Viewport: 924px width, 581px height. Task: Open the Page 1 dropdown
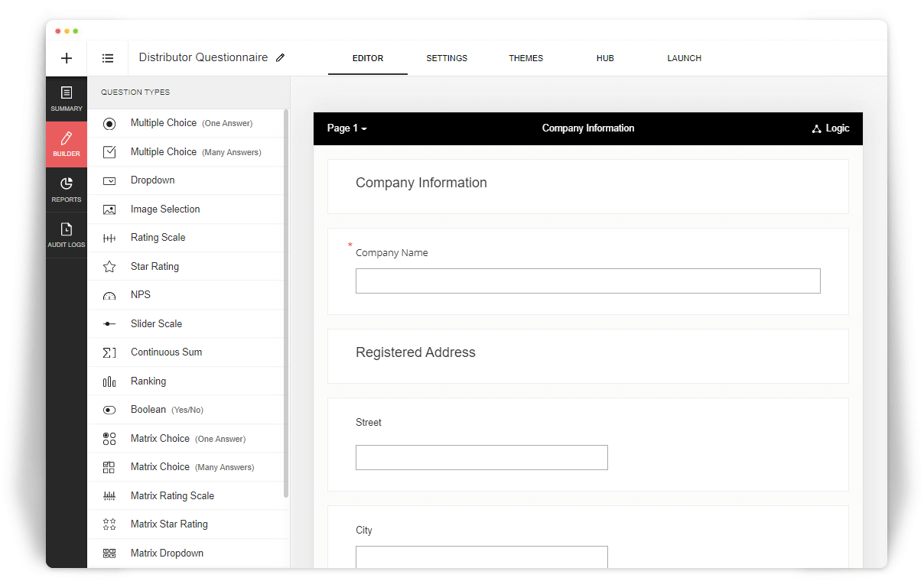[346, 128]
